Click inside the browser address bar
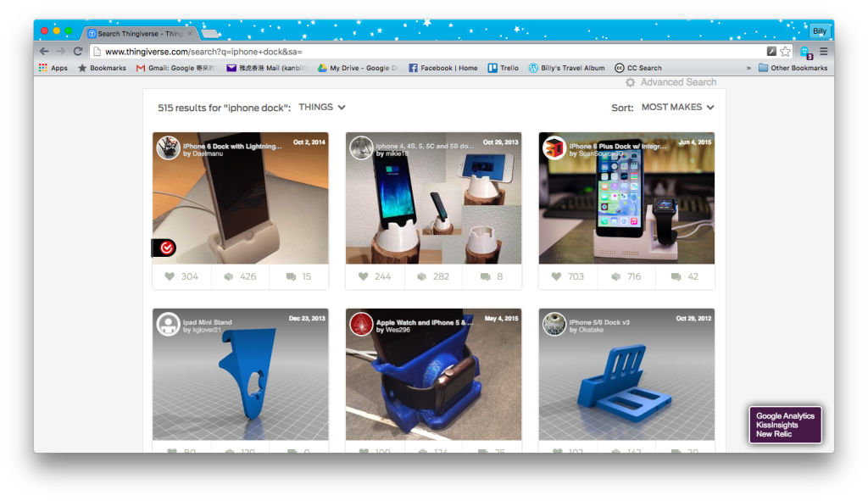 tap(339, 51)
